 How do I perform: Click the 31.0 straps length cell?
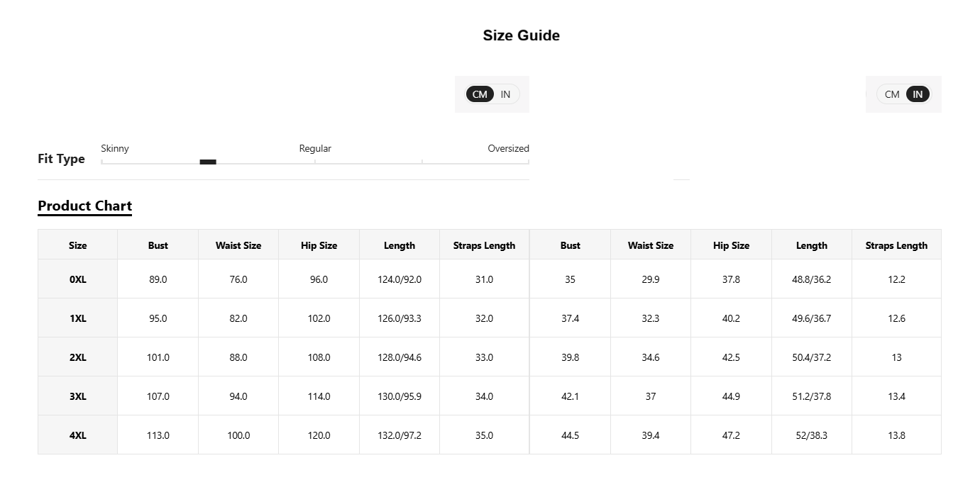point(484,279)
